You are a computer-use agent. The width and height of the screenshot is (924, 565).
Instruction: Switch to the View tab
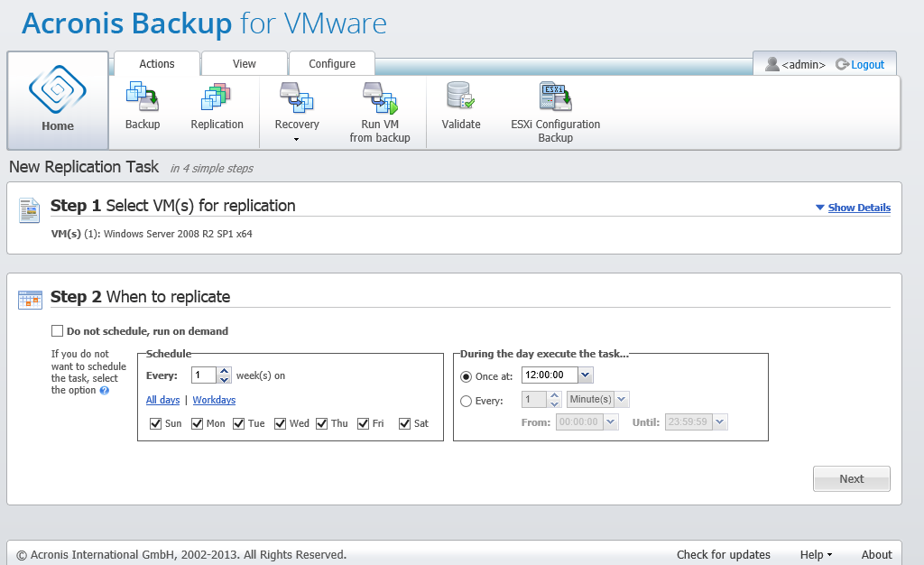pyautogui.click(x=244, y=63)
